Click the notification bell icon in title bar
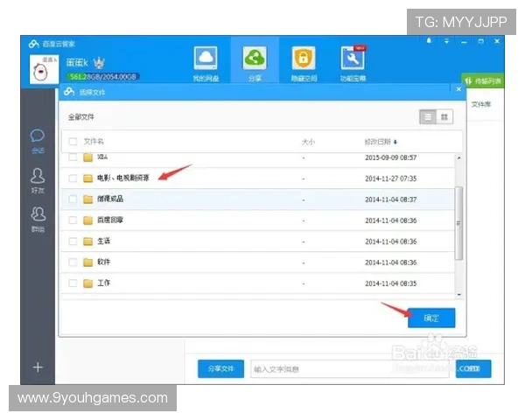Image resolution: width=525 pixels, height=420 pixels. tap(429, 41)
